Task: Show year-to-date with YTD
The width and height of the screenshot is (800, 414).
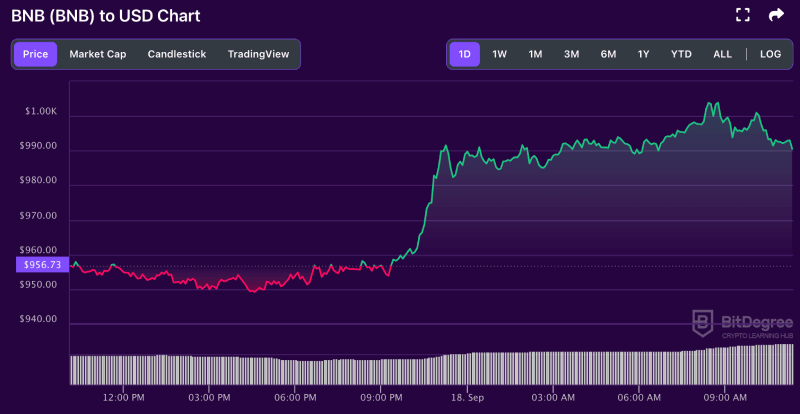Action: tap(681, 54)
